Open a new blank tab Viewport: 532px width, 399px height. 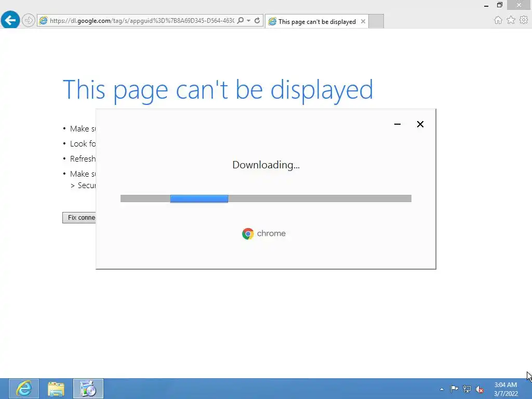[376, 21]
